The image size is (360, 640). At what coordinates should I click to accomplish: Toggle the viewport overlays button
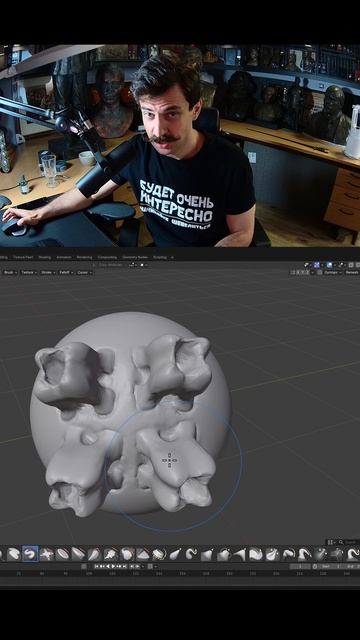330,265
